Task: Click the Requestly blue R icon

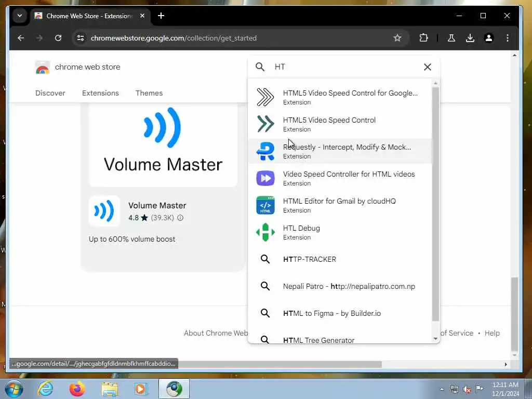Action: pos(265,151)
